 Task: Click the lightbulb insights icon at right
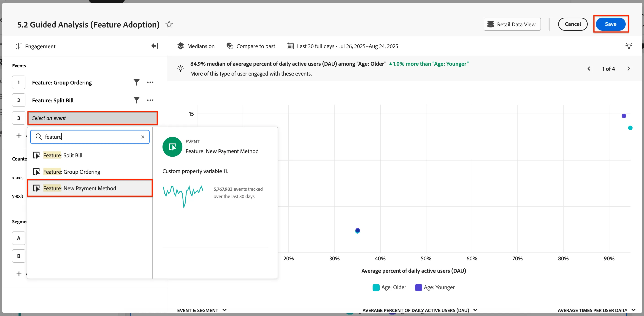click(629, 46)
